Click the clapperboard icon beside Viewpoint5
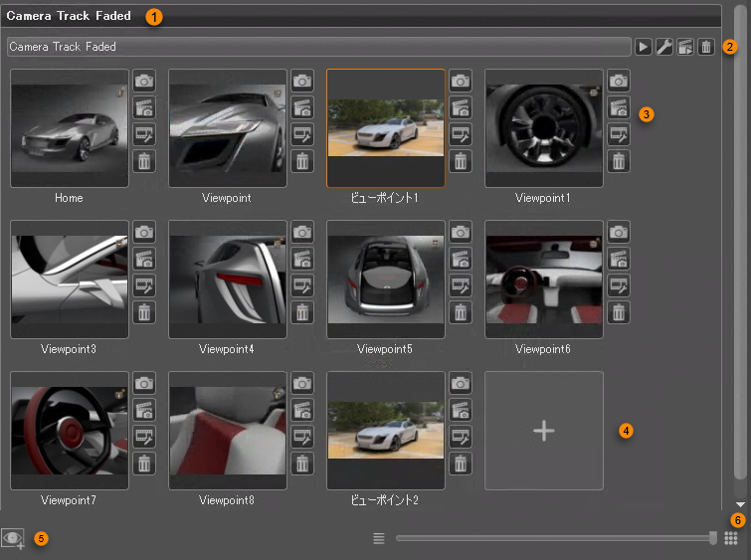Screen dimensions: 751x560 click(x=461, y=259)
